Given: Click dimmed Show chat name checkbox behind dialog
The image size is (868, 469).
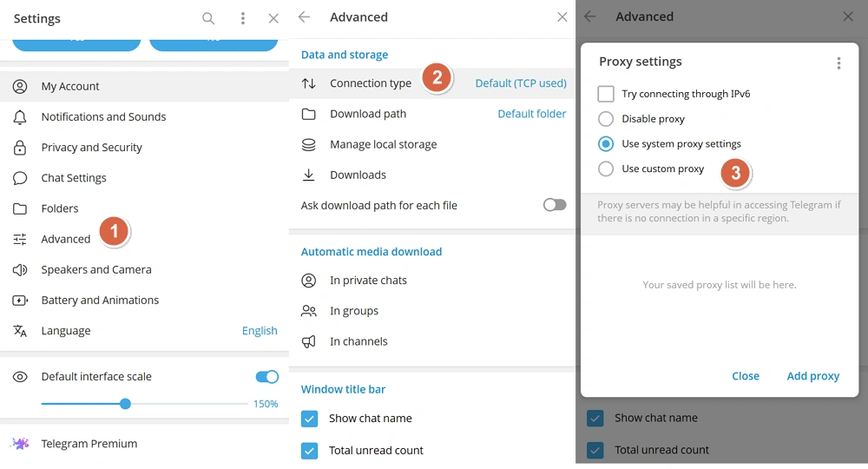Looking at the screenshot, I should [595, 418].
